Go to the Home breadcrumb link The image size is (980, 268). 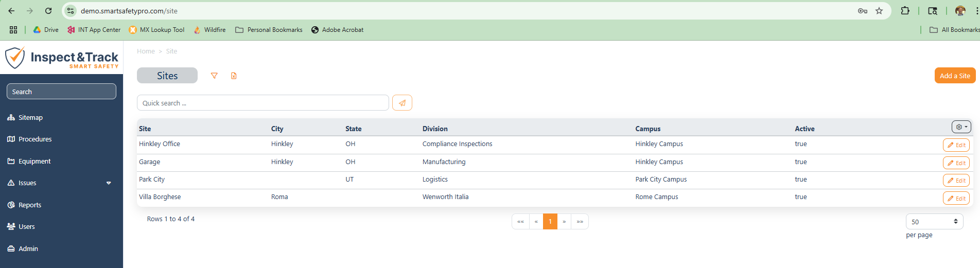point(146,51)
